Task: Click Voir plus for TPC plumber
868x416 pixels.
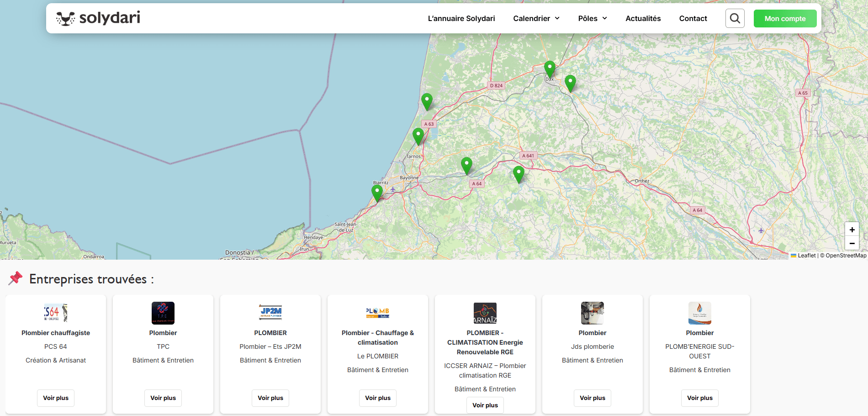Action: click(x=163, y=398)
